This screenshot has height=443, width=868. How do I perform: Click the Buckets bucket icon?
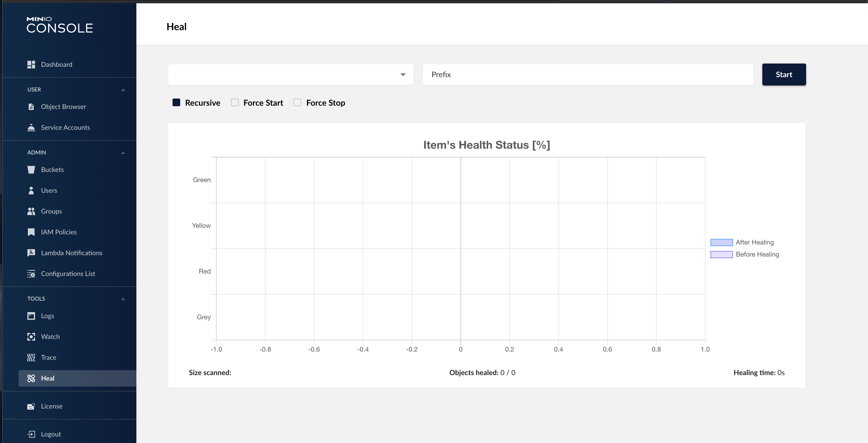tap(31, 169)
